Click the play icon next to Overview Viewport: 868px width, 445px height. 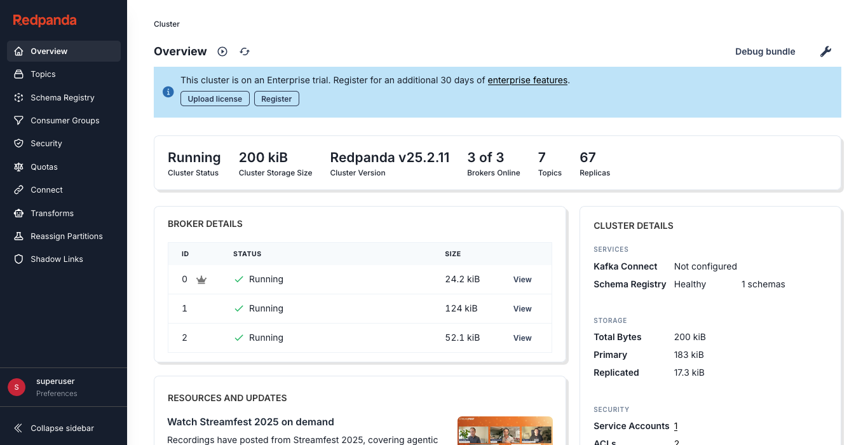[x=222, y=51]
